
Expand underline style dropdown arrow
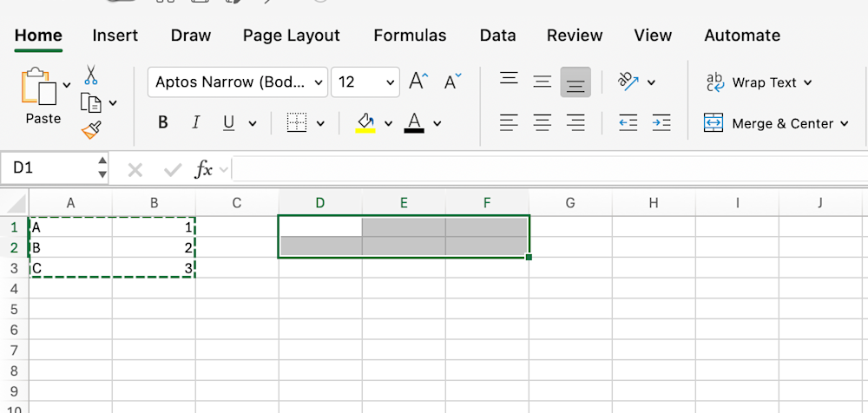[253, 123]
